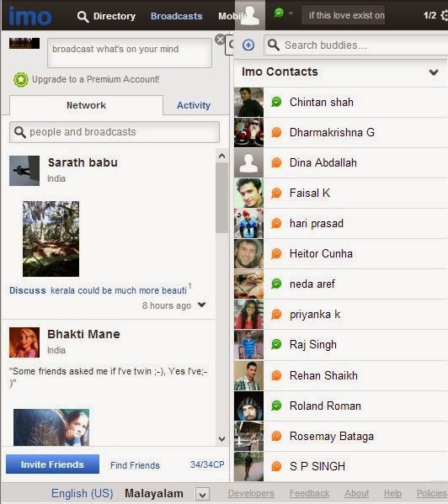Click 'broadcast what's on your mind' box
448x504 pixels.
[130, 53]
